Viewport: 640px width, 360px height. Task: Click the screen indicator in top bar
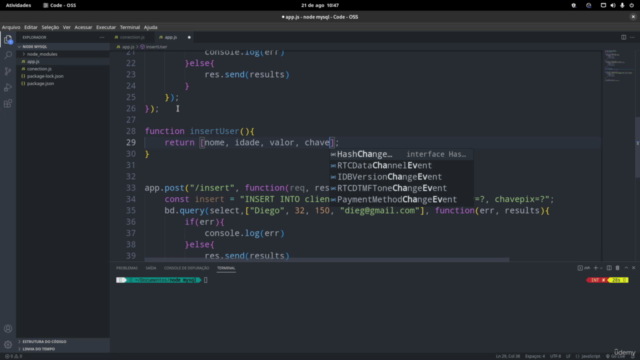[603, 5]
